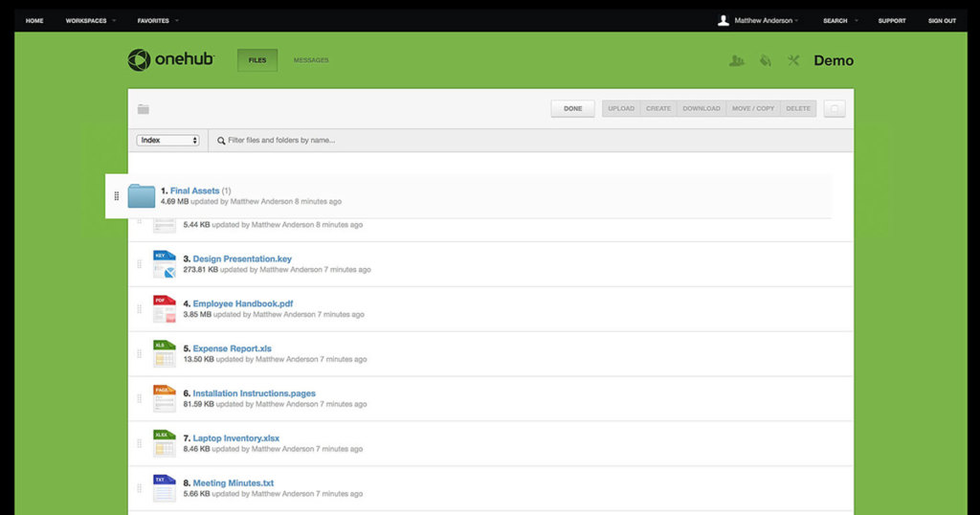The width and height of the screenshot is (980, 515).
Task: Click the root folder breadcrumb icon
Action: [x=144, y=109]
